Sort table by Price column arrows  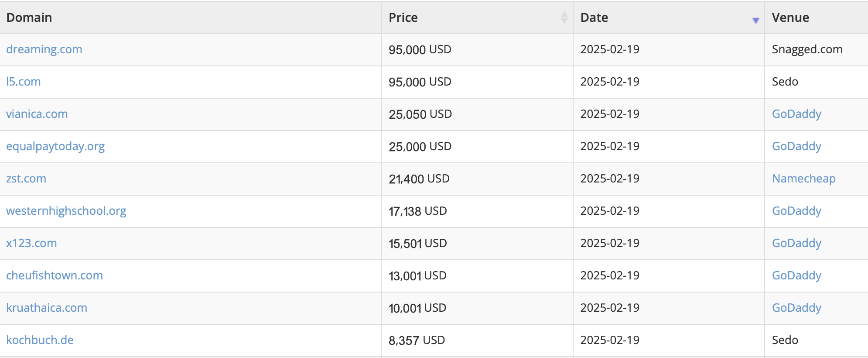564,17
